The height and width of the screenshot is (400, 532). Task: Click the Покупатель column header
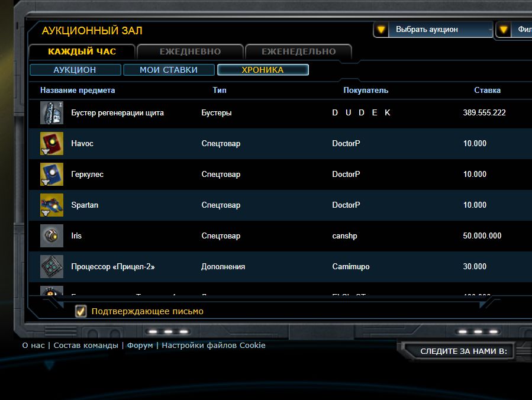click(x=366, y=91)
